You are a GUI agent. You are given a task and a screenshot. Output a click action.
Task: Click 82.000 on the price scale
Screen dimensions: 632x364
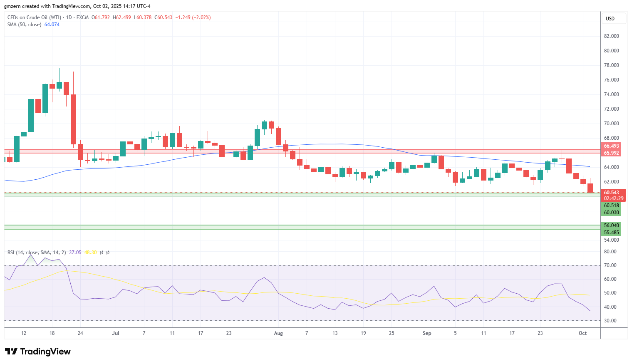611,36
